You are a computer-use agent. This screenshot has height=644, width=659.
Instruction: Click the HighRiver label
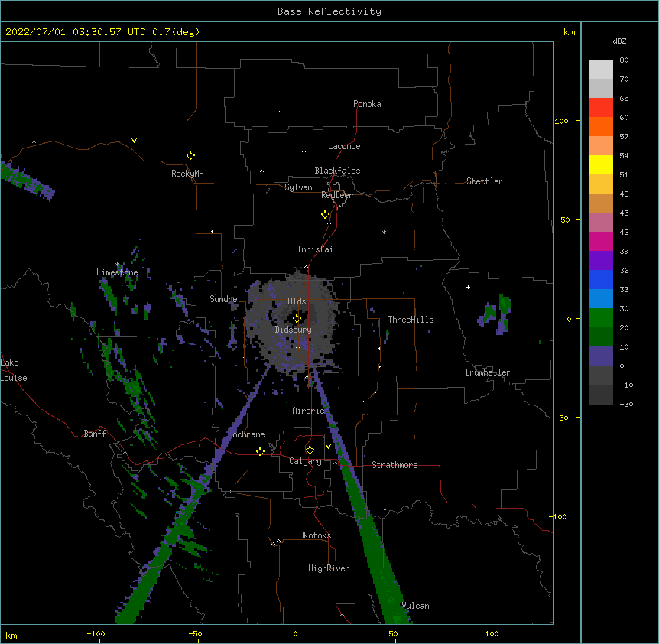coord(329,568)
